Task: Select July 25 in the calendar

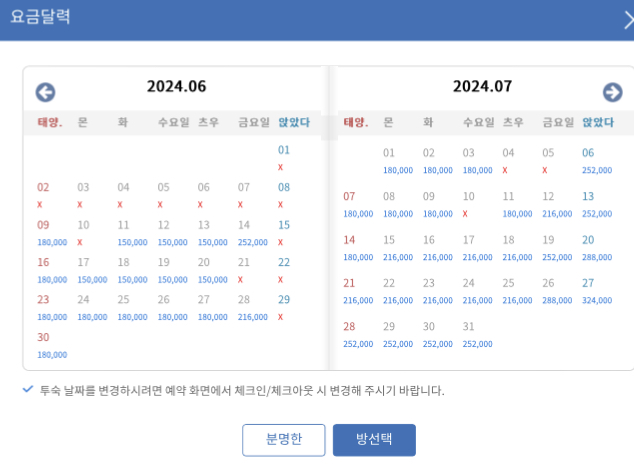Action: click(x=517, y=291)
